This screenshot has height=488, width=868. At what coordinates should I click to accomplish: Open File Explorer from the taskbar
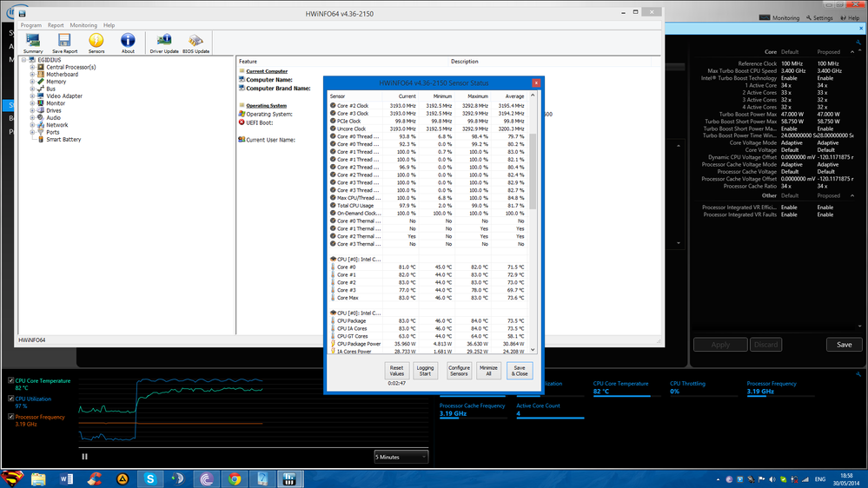(38, 478)
